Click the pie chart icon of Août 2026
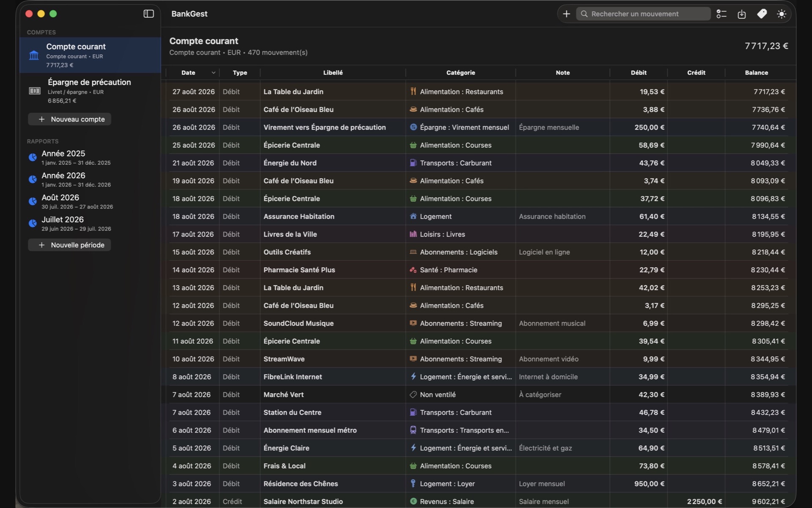812x508 pixels. coord(33,202)
